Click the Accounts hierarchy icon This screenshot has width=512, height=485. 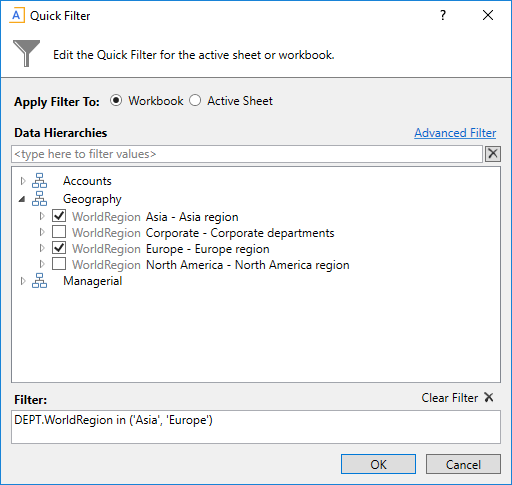(x=39, y=181)
